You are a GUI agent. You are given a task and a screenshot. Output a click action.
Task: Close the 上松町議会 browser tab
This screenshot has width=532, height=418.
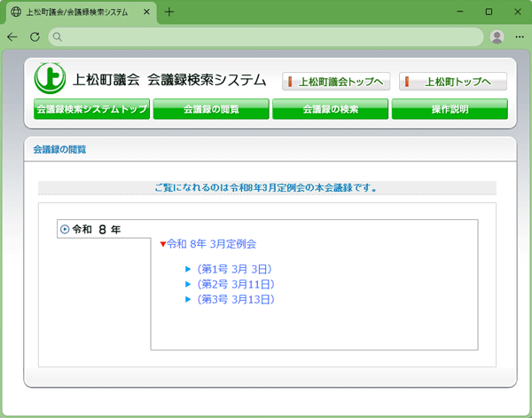click(x=146, y=12)
